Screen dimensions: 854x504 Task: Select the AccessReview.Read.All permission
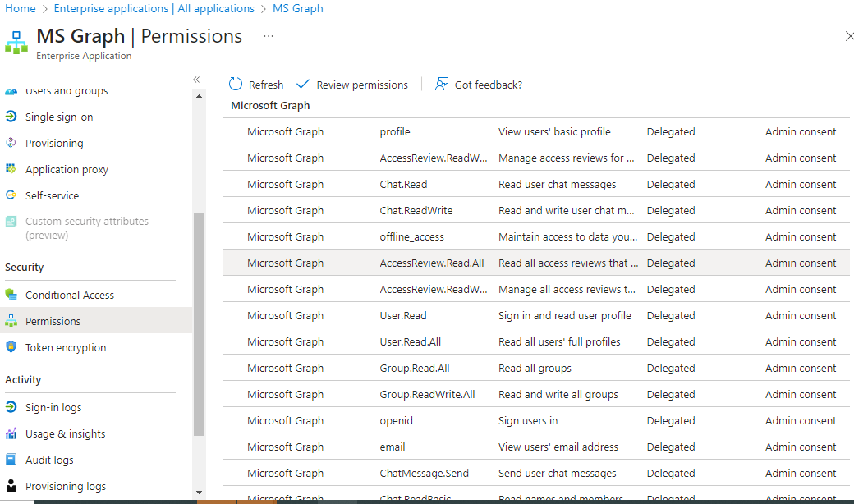tap(536, 263)
